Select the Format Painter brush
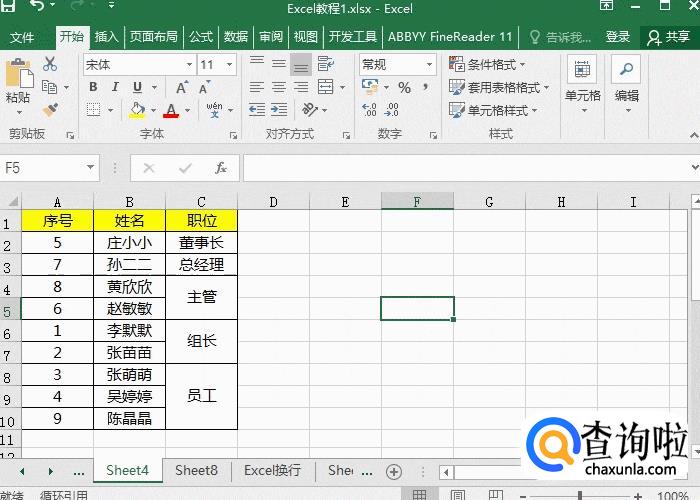 (x=50, y=109)
